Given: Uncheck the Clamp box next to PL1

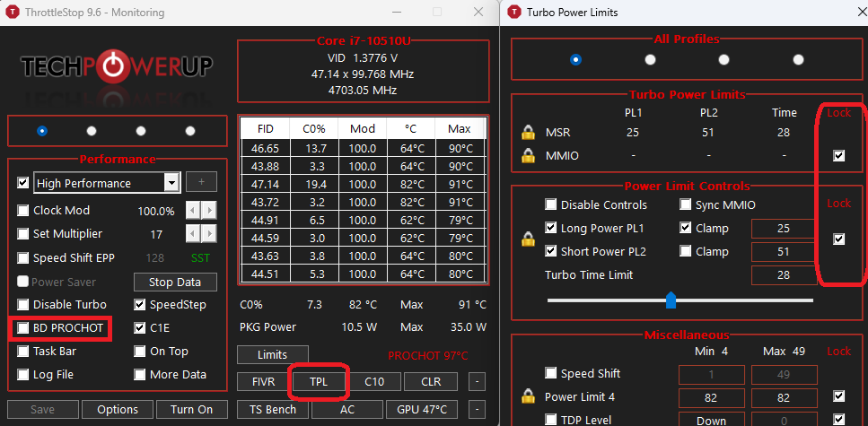Looking at the screenshot, I should [685, 228].
